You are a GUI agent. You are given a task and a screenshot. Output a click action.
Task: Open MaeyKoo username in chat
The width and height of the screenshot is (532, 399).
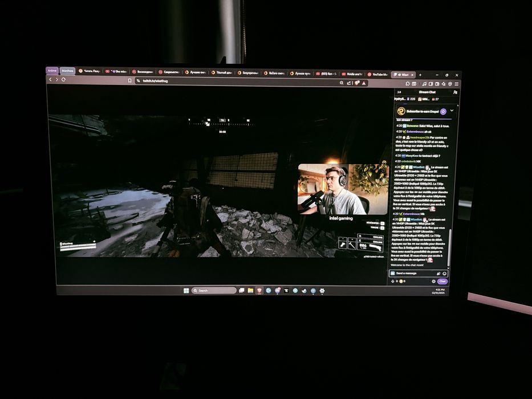pos(412,156)
